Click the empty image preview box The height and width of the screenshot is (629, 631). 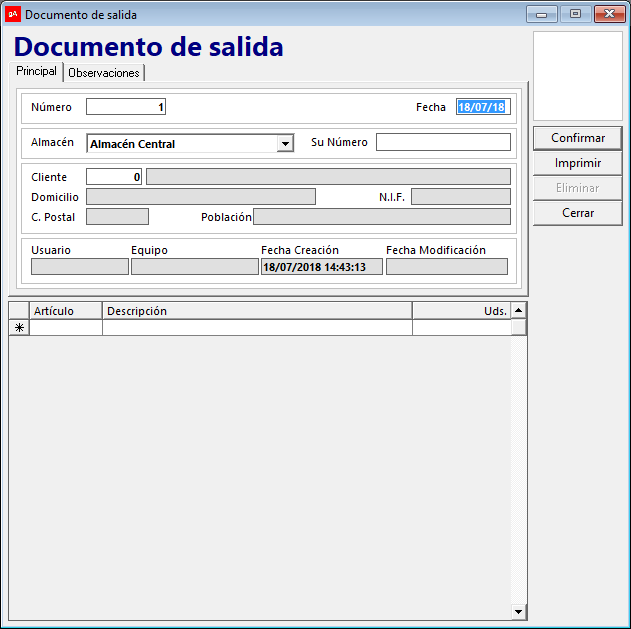(578, 76)
